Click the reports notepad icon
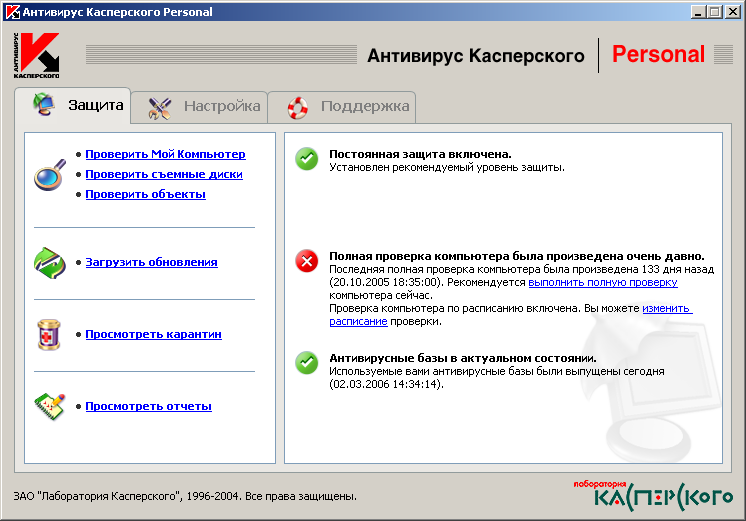Viewport: 746px width, 521px height. click(50, 407)
